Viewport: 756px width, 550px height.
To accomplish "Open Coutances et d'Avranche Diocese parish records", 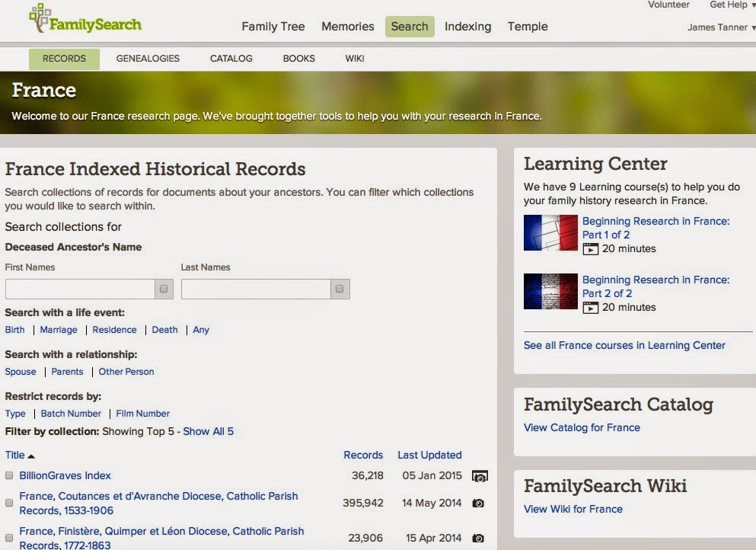I will point(158,504).
